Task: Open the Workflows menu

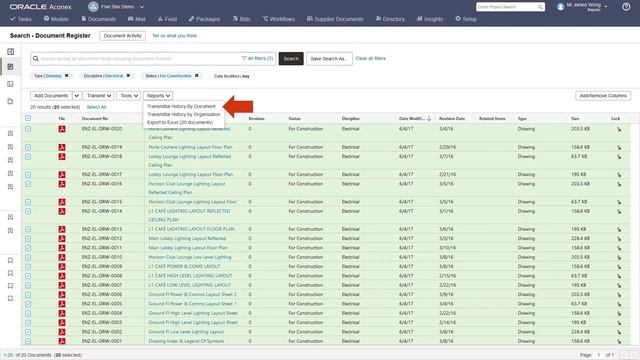Action: (279, 19)
